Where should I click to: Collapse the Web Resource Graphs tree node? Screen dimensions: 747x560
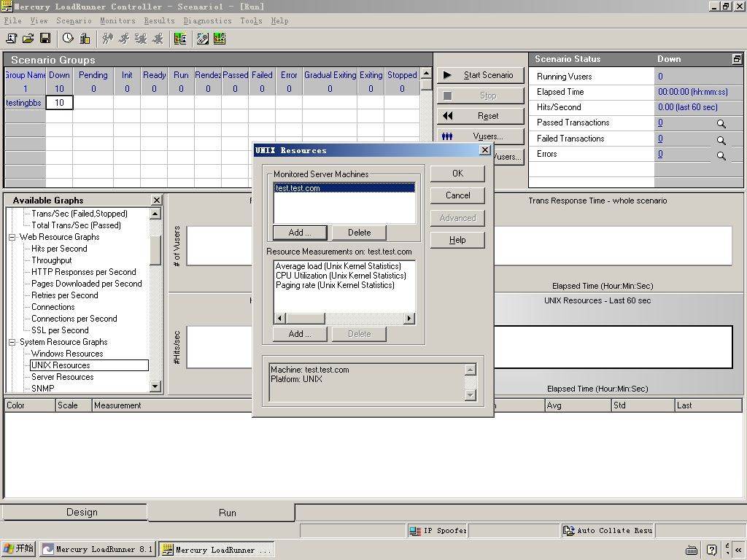pyautogui.click(x=12, y=237)
